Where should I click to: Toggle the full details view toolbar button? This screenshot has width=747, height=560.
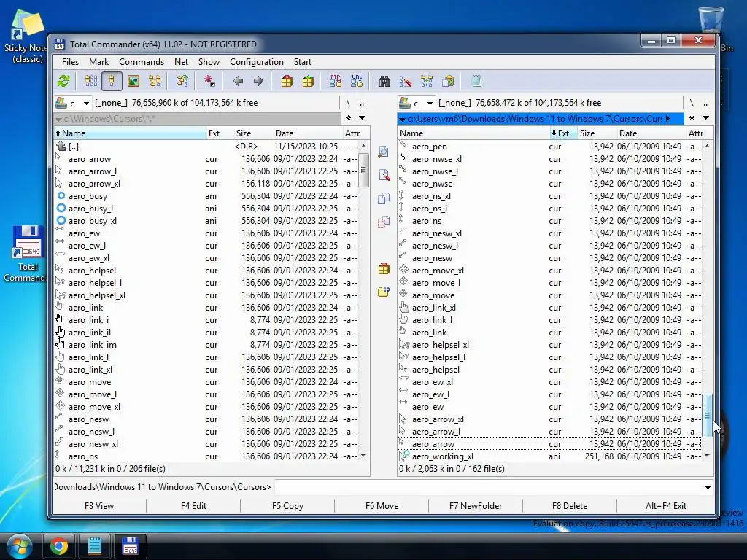pos(112,81)
